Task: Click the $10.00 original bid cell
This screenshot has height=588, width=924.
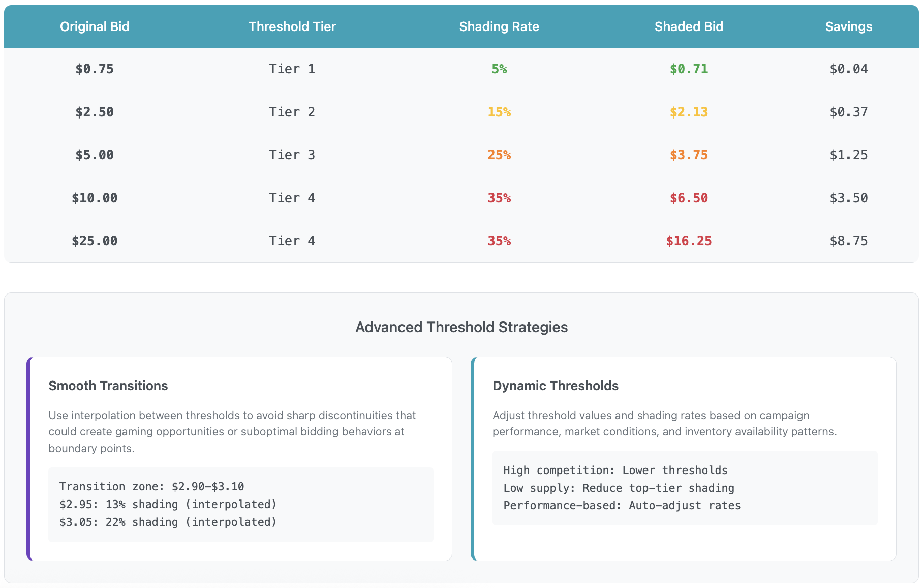Action: pyautogui.click(x=95, y=198)
